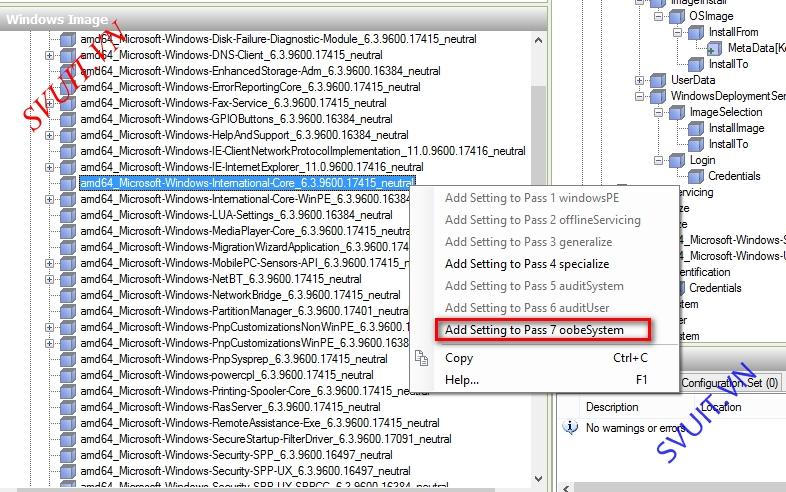Switch to the Configuration Set (0) tab

point(729,383)
